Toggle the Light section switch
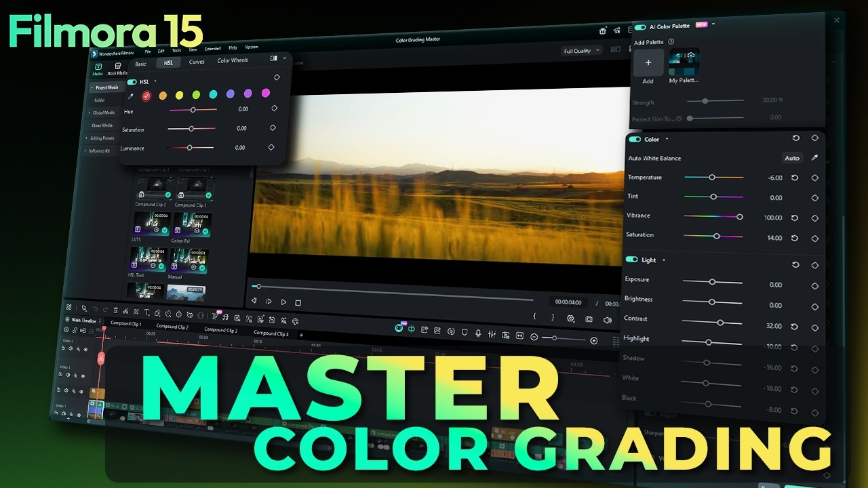Screen dimensions: 868x488 pos(631,260)
